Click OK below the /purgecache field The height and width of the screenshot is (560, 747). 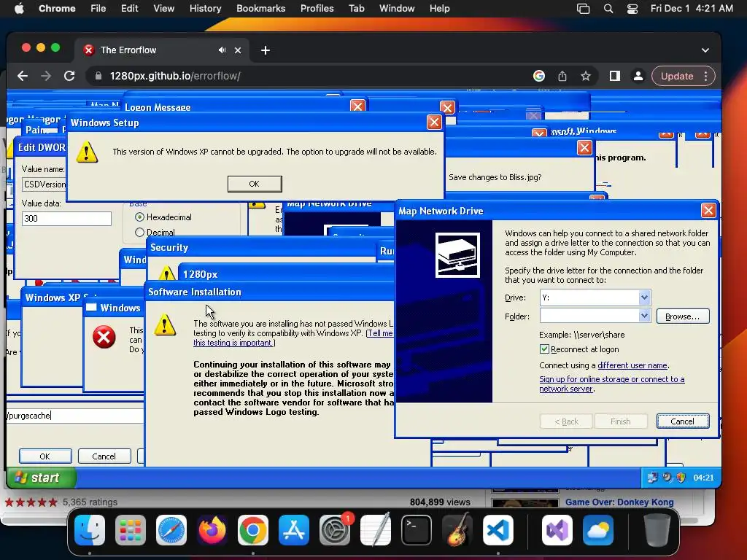(44, 456)
